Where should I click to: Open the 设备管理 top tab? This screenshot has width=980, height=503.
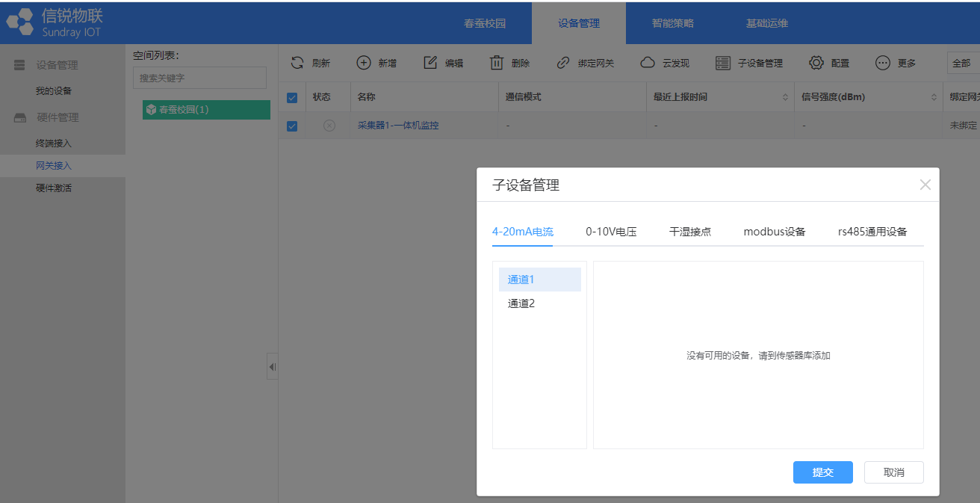[579, 23]
